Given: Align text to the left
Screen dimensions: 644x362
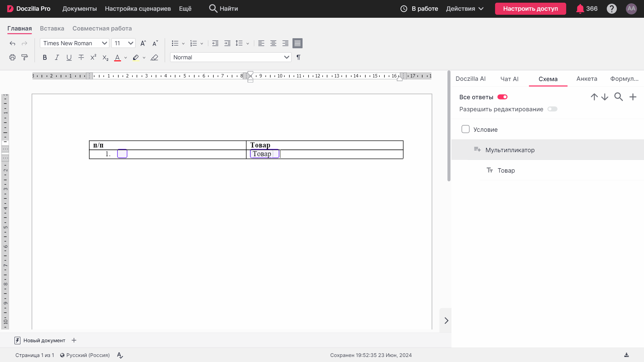Looking at the screenshot, I should click(x=261, y=43).
